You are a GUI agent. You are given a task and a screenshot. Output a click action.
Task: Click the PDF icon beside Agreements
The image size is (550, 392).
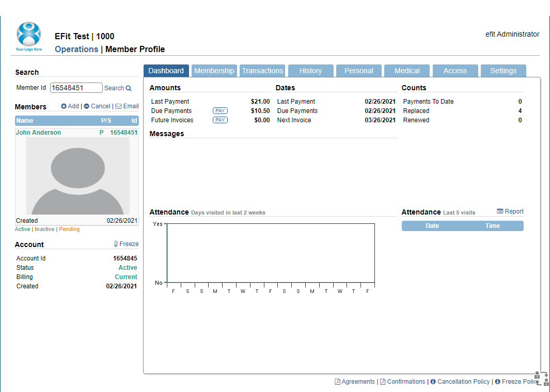[337, 382]
